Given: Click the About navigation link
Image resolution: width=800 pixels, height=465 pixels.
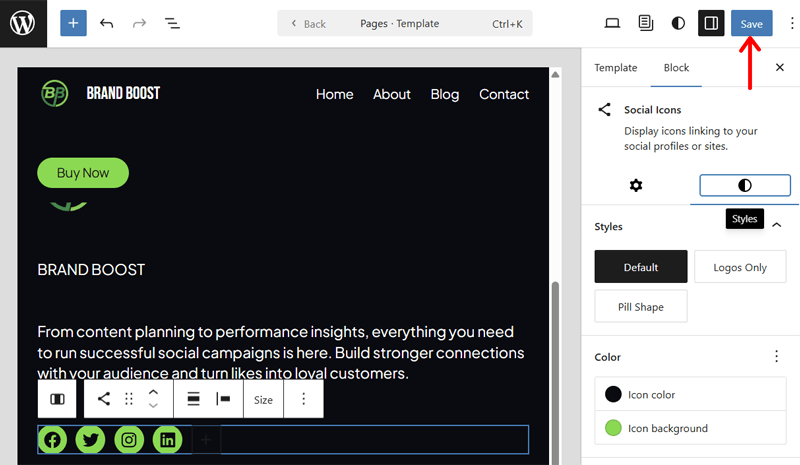Looking at the screenshot, I should click(x=392, y=94).
